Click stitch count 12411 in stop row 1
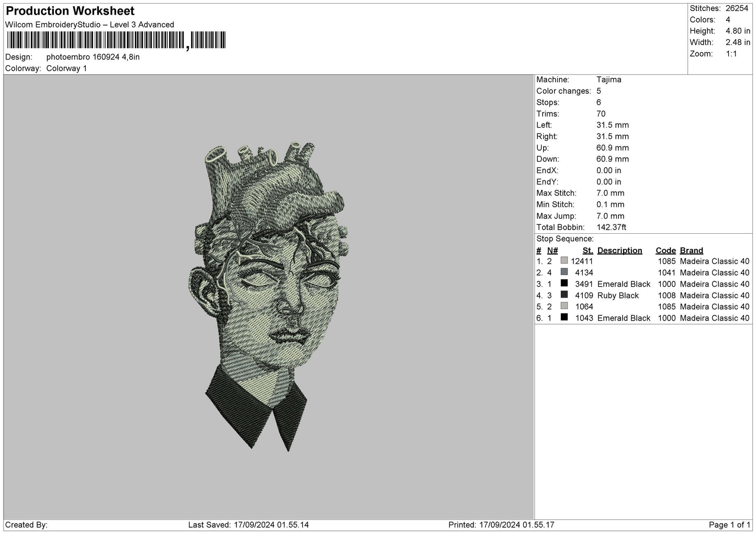 (582, 262)
